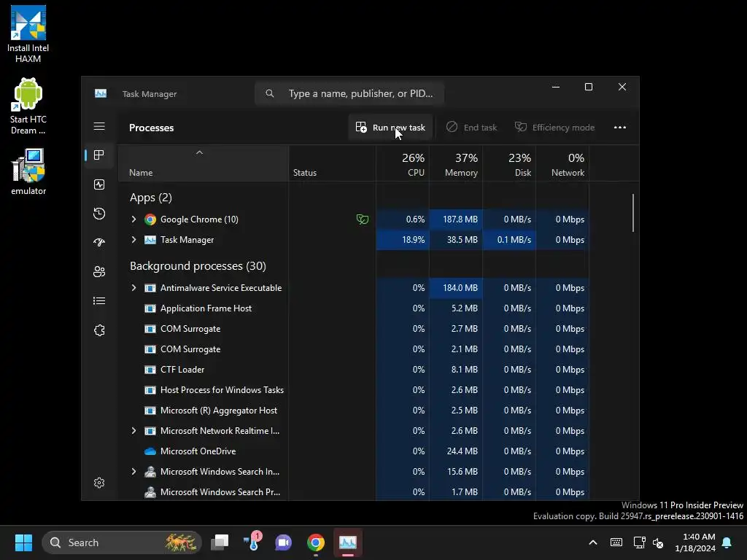
Task: Select the CTF Loader process
Action: click(x=354, y=370)
